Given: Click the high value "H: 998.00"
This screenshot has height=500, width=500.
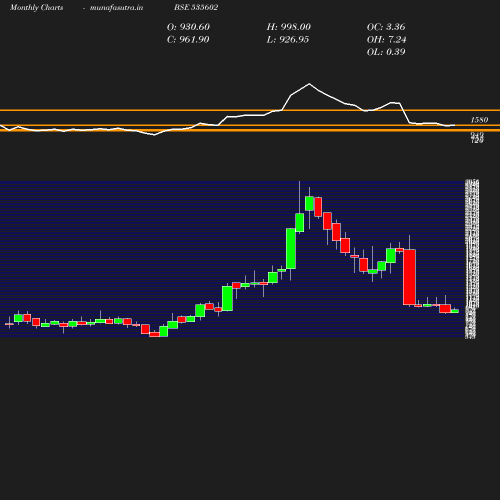Looking at the screenshot, I should point(289,27).
